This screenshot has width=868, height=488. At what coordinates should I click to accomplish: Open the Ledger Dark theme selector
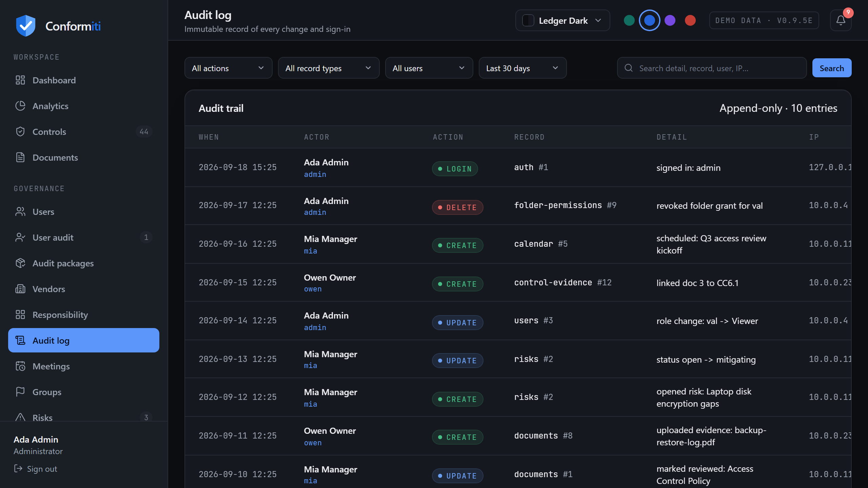pos(563,20)
